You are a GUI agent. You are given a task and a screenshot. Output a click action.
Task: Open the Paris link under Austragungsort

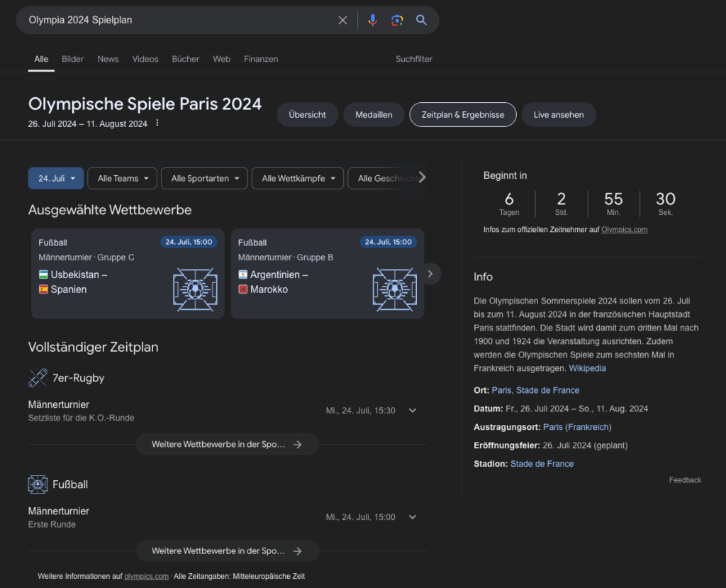tap(553, 427)
